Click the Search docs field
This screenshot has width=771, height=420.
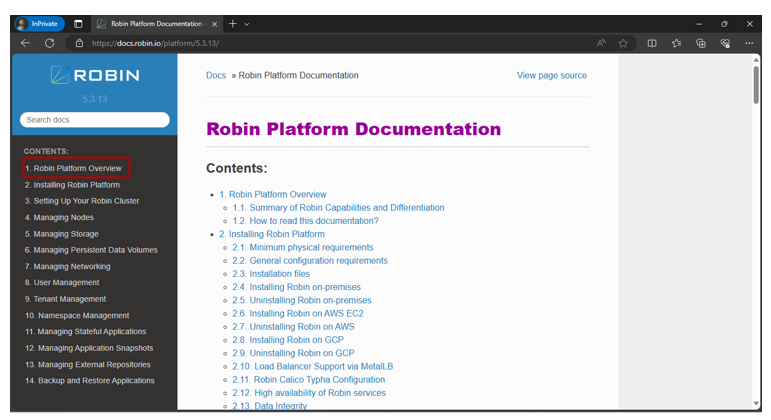tap(95, 120)
